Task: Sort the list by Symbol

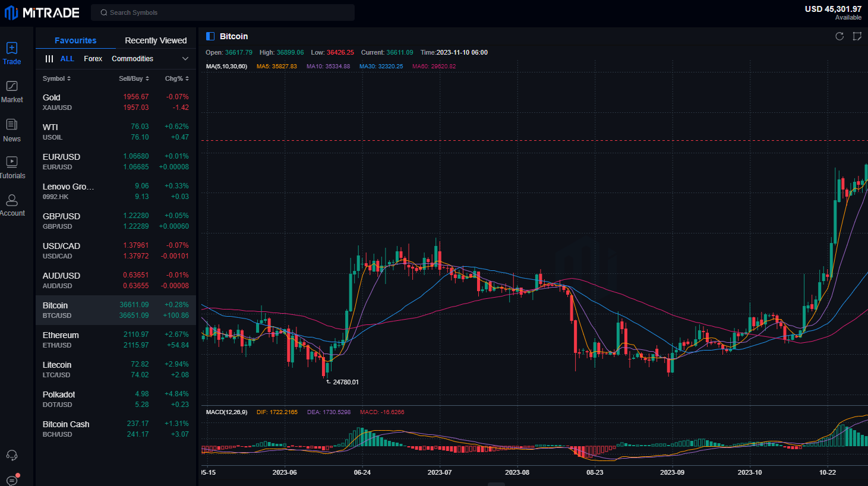Action: tap(56, 78)
